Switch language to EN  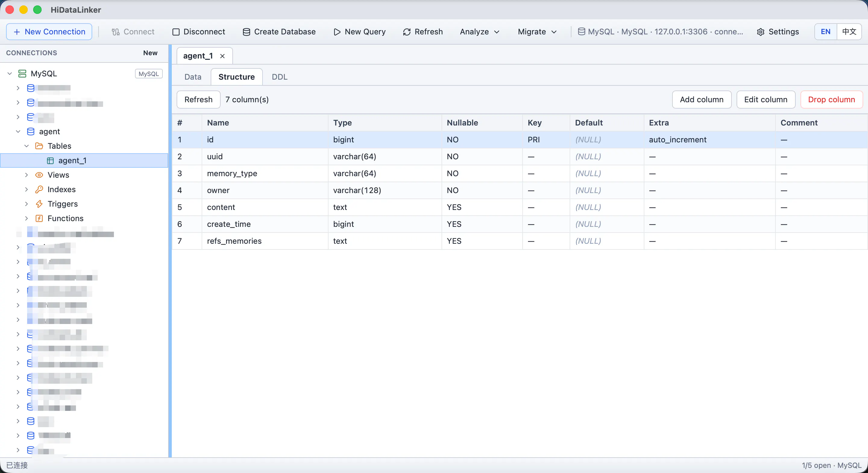point(826,32)
